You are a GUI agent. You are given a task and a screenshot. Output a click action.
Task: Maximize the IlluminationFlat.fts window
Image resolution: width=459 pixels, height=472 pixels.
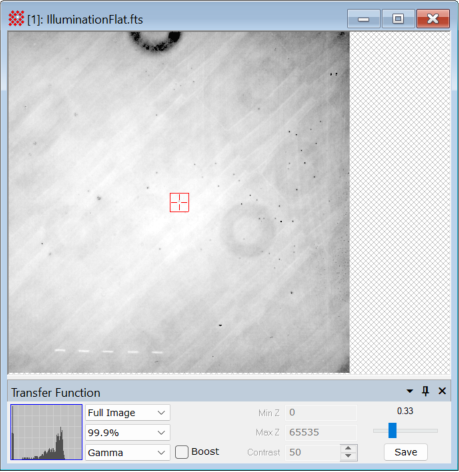click(398, 18)
